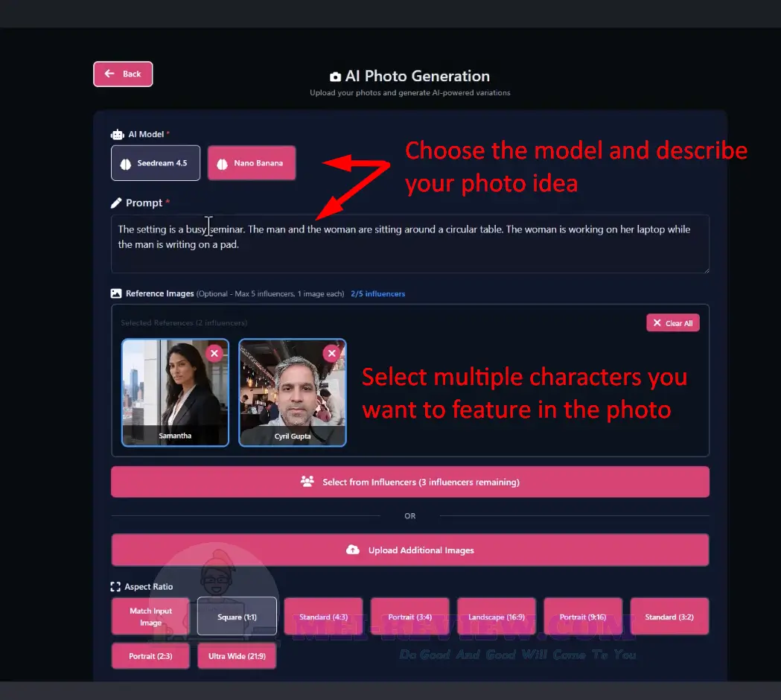The image size is (781, 700).
Task: Click the "Reference Images" section label
Action: tap(160, 293)
